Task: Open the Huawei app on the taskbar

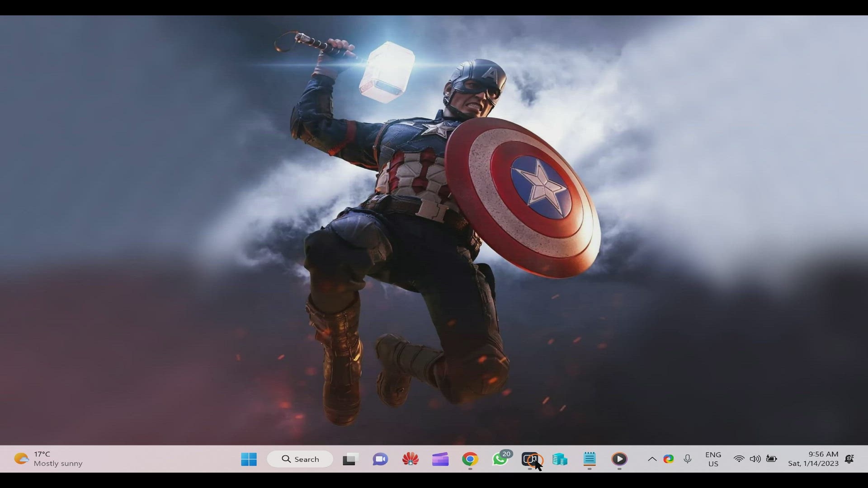Action: pyautogui.click(x=410, y=459)
